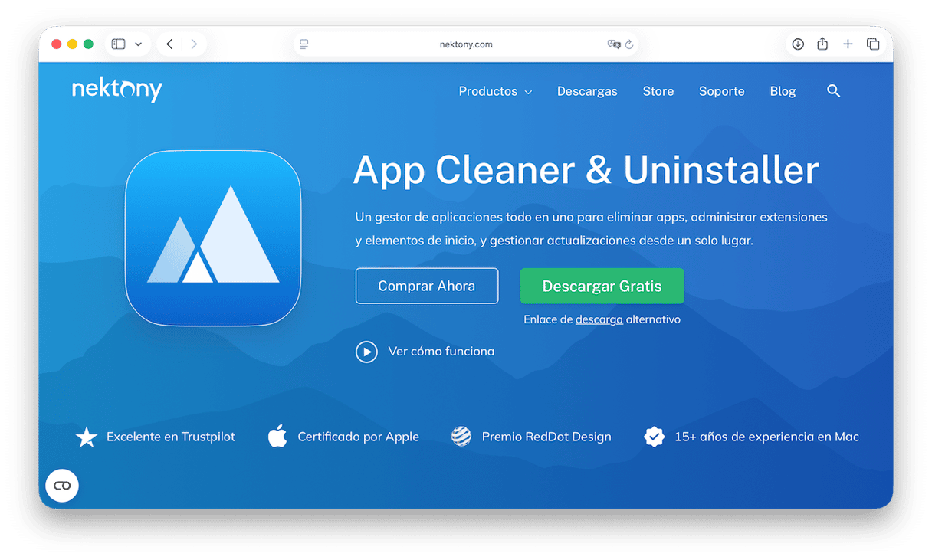Click the play icon beside Ver cómo funciona

366,352
